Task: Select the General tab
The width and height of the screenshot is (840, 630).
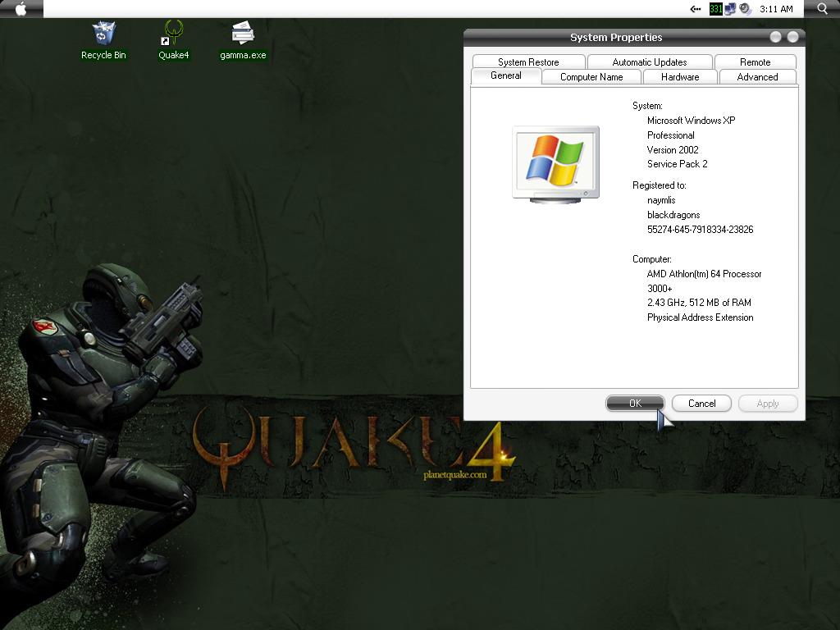Action: pyautogui.click(x=505, y=75)
